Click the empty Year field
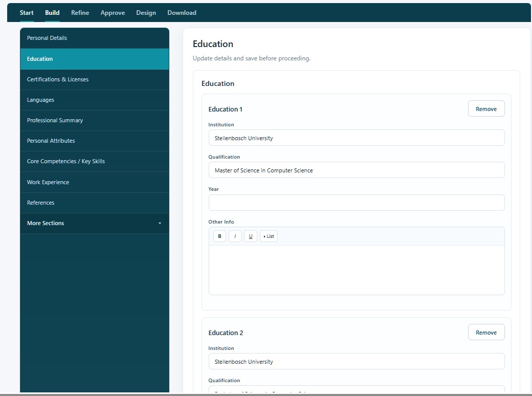The height and width of the screenshot is (396, 532). [x=356, y=203]
